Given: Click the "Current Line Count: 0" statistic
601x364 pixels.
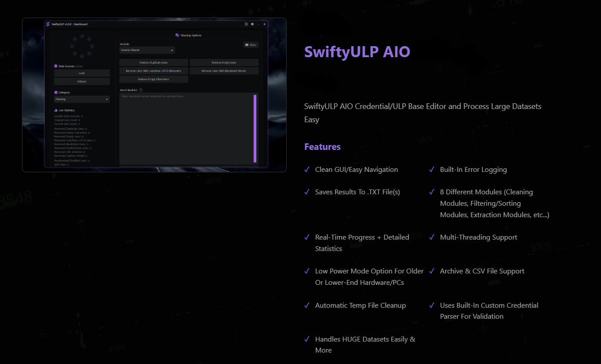Looking at the screenshot, I should point(67,124).
